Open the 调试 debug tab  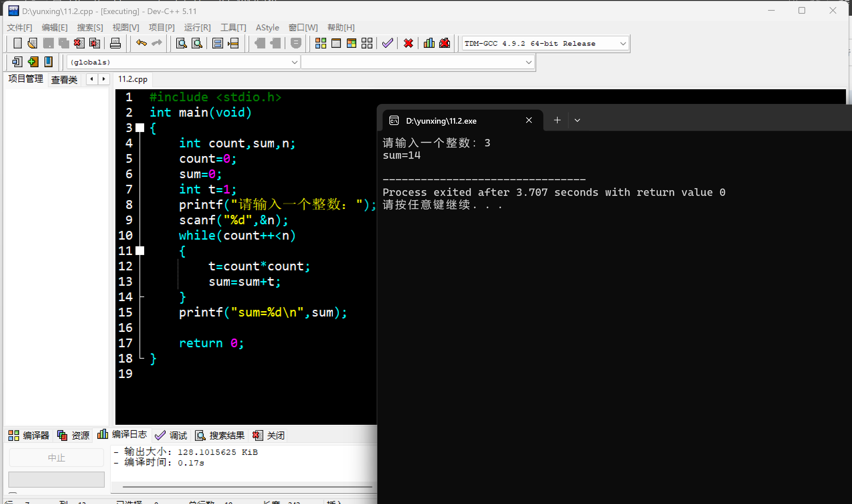(171, 435)
